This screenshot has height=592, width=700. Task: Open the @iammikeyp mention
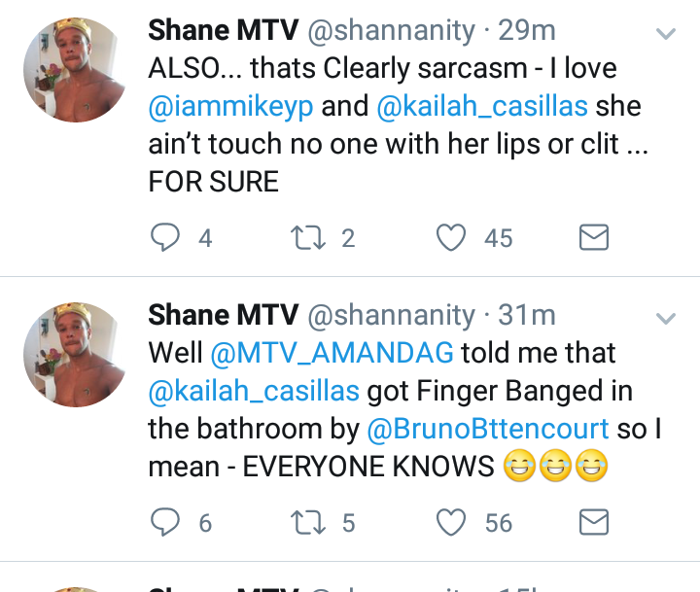tap(230, 107)
